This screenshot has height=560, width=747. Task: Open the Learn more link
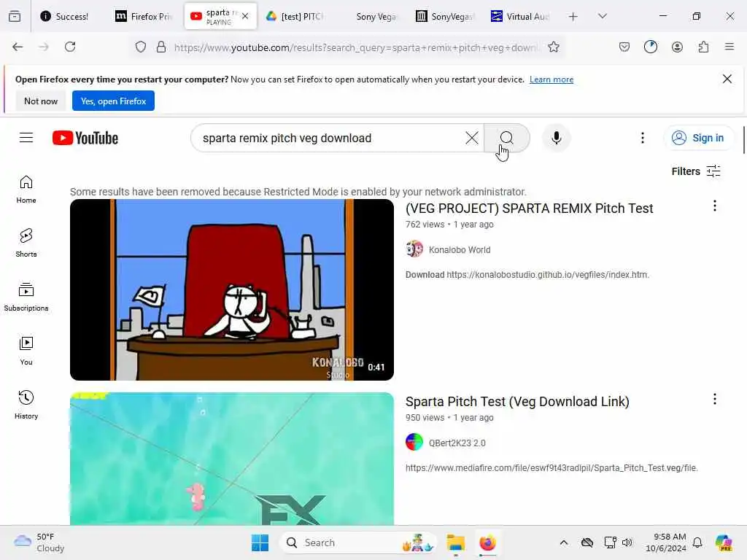(551, 79)
